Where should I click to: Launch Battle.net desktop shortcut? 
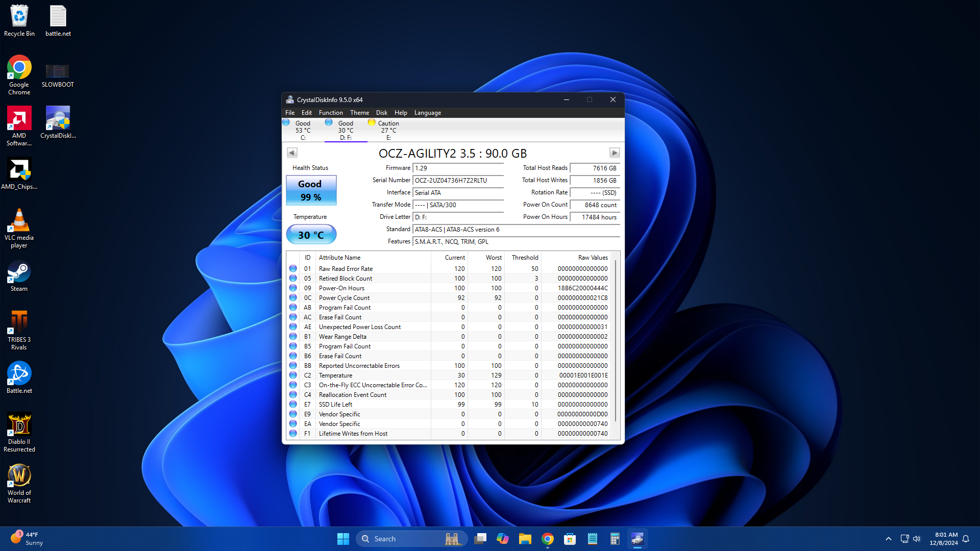[x=19, y=378]
